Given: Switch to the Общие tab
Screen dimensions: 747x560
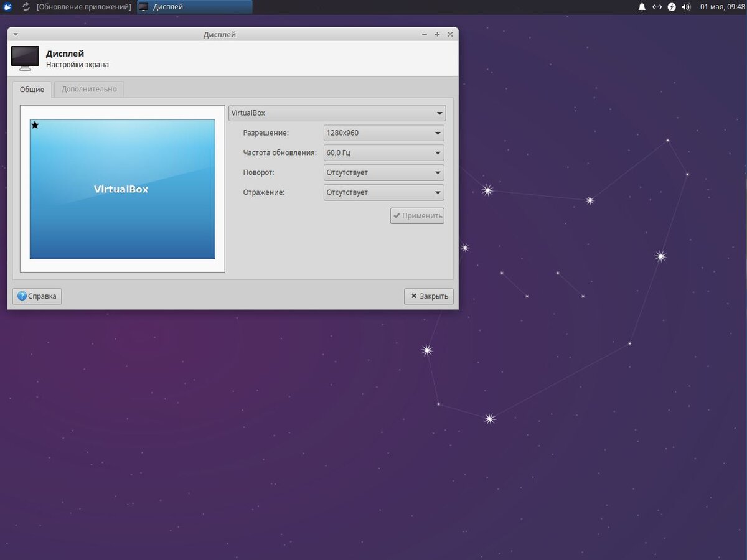Looking at the screenshot, I should pos(32,90).
